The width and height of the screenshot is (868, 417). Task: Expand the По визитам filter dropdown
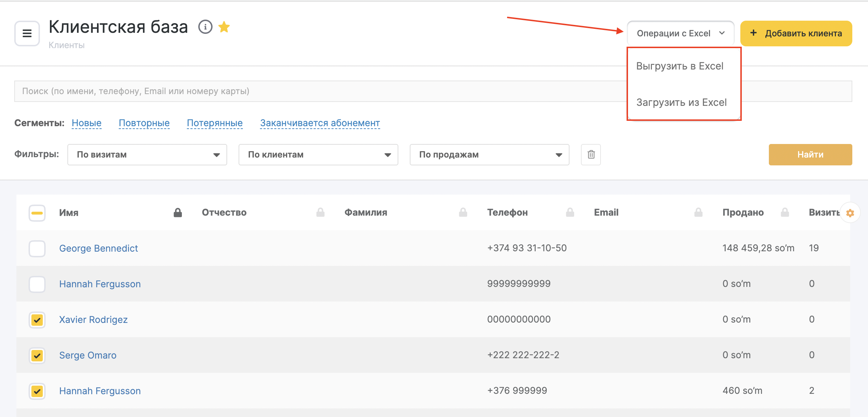click(x=147, y=155)
